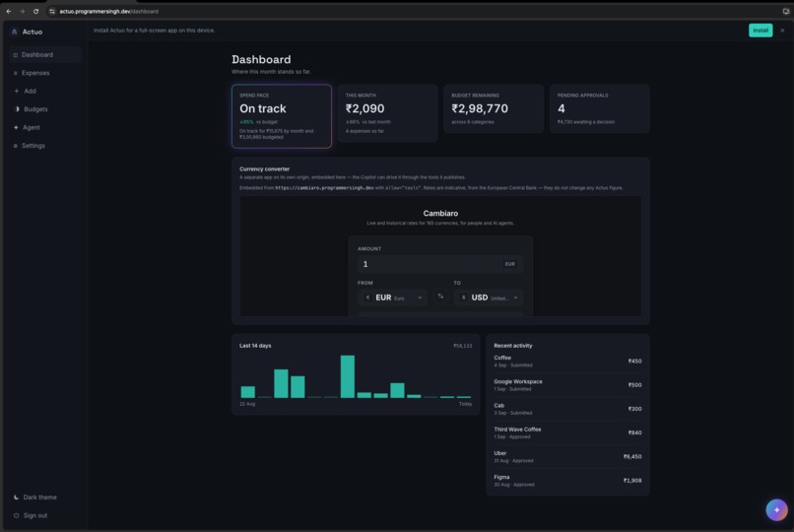Dismiss the install banner
Image resolution: width=794 pixels, height=532 pixels.
tap(782, 31)
